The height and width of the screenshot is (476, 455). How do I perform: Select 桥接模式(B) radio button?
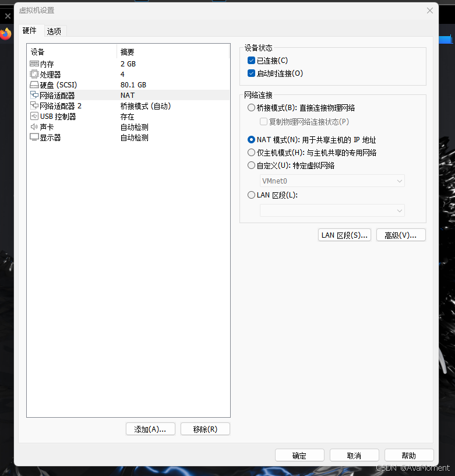(251, 108)
